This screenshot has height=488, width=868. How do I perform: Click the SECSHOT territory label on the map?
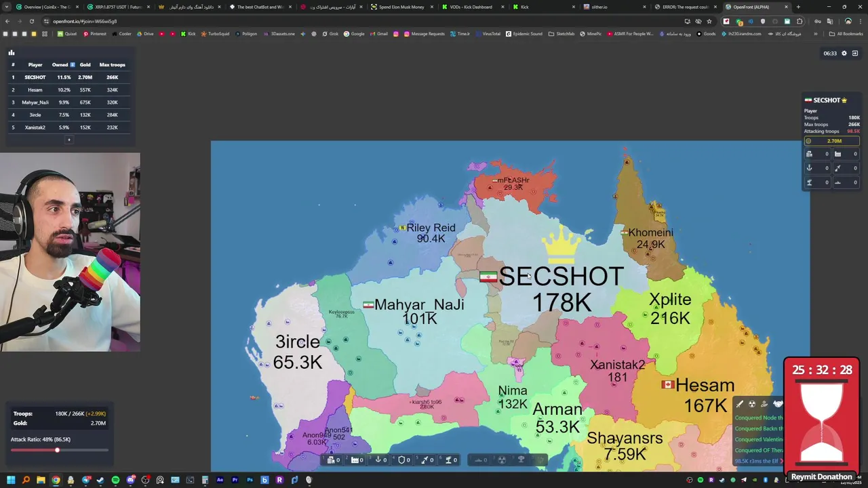[561, 276]
